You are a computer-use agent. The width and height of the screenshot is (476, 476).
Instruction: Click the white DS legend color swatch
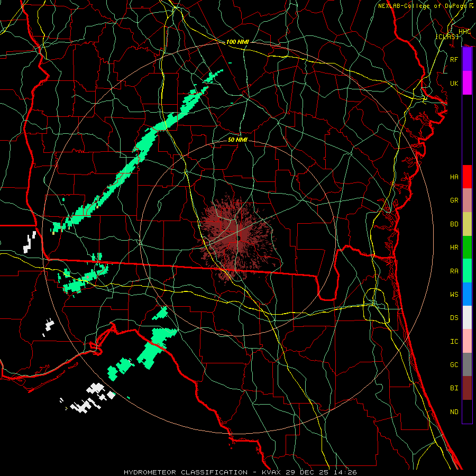pos(467,317)
